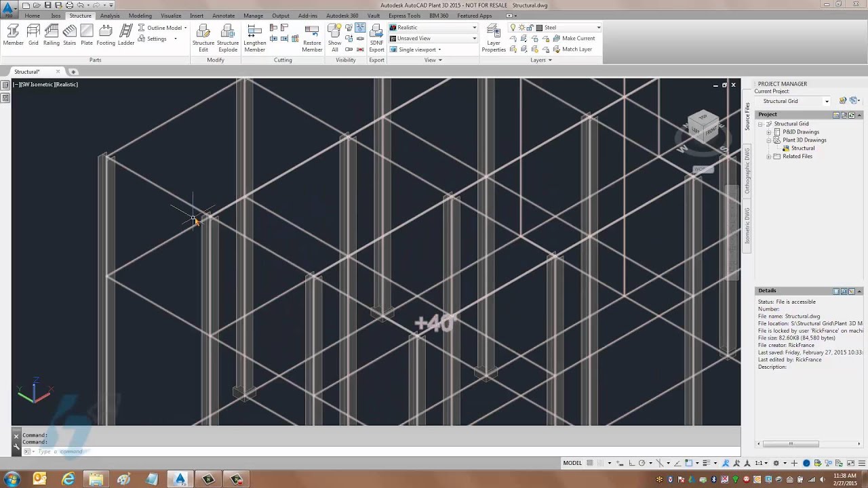Open Structure Edit in Modify panel

pyautogui.click(x=203, y=38)
